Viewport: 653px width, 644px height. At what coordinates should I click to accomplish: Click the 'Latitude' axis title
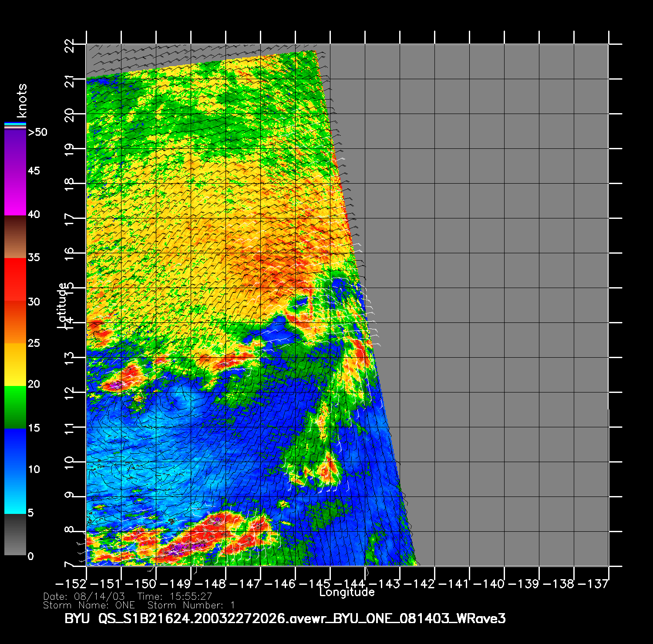(x=62, y=305)
